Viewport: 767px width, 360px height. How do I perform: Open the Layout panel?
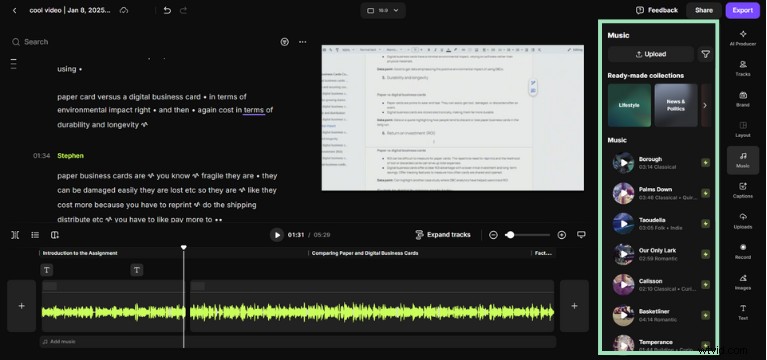pyautogui.click(x=743, y=129)
